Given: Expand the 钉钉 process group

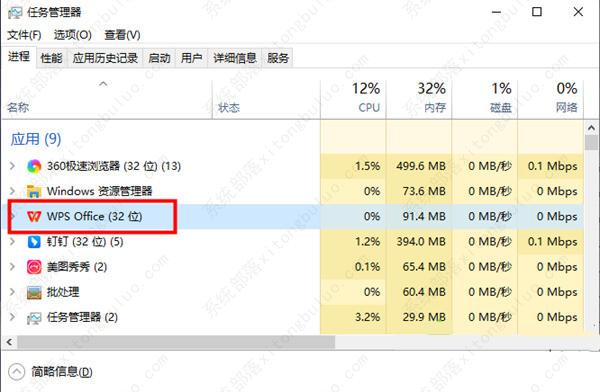Looking at the screenshot, I should pyautogui.click(x=12, y=241).
